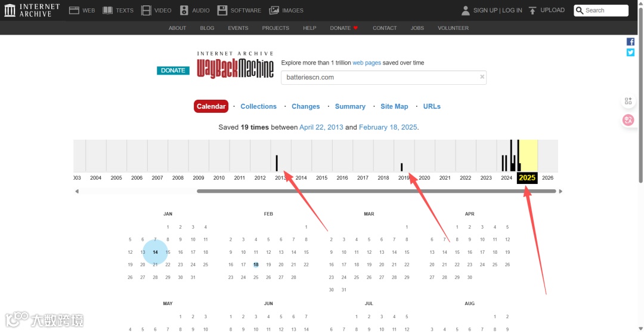
Task: Click the horizontal timeline scrollbar thumb
Action: point(376,191)
